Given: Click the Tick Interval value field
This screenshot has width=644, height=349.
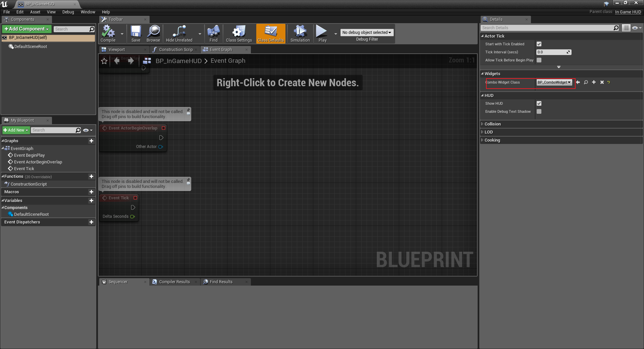Looking at the screenshot, I should click(552, 52).
